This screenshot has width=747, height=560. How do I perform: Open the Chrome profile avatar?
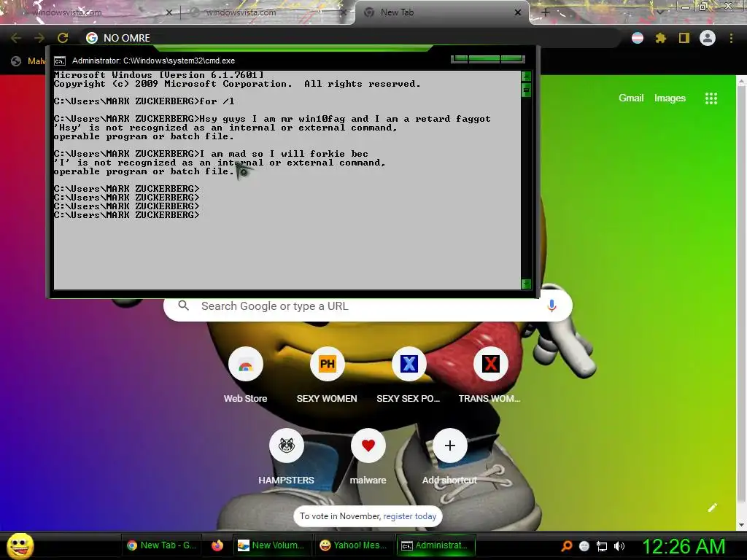coord(708,38)
